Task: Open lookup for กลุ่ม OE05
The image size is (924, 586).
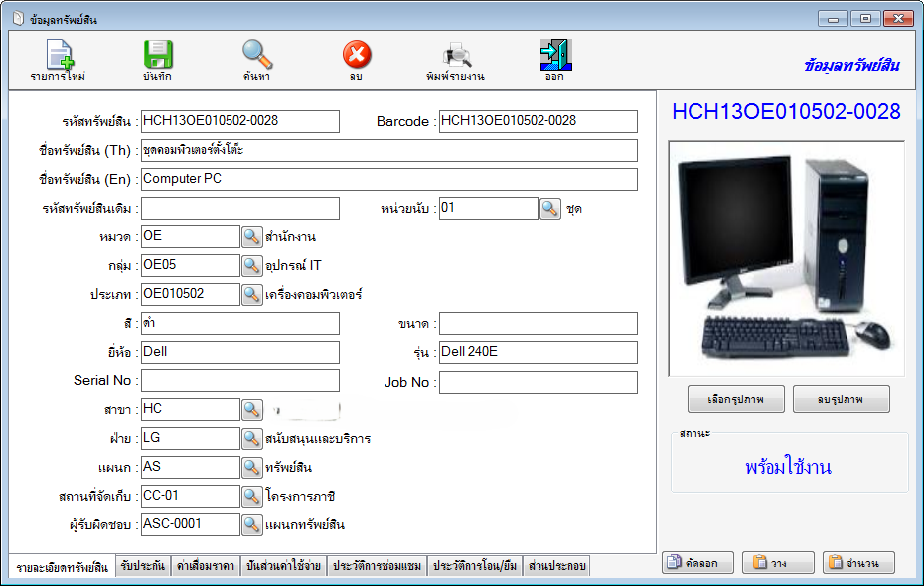Action: click(x=251, y=265)
